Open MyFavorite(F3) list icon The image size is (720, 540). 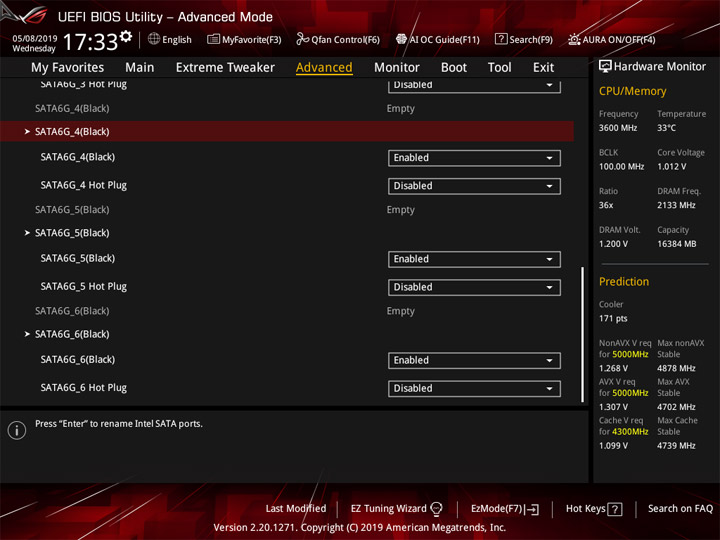click(213, 39)
